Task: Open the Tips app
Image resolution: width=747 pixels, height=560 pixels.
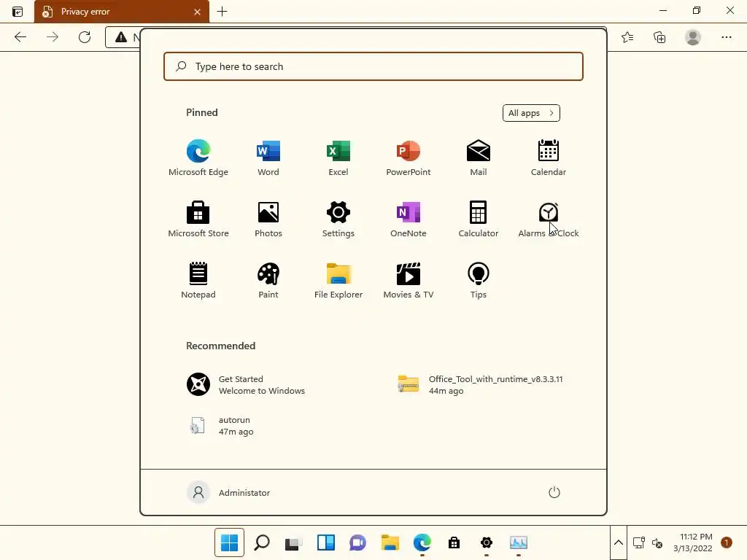Action: pyautogui.click(x=479, y=281)
